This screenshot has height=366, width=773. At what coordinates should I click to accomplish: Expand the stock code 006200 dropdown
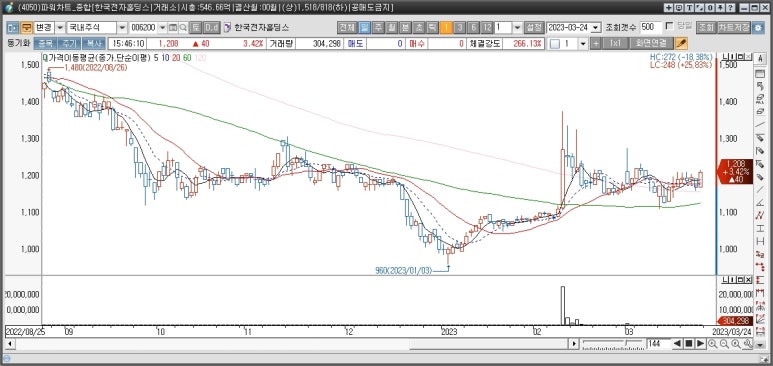[x=163, y=28]
